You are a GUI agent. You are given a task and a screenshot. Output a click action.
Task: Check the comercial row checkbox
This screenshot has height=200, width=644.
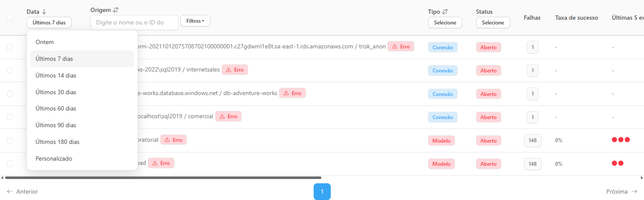(x=10, y=116)
